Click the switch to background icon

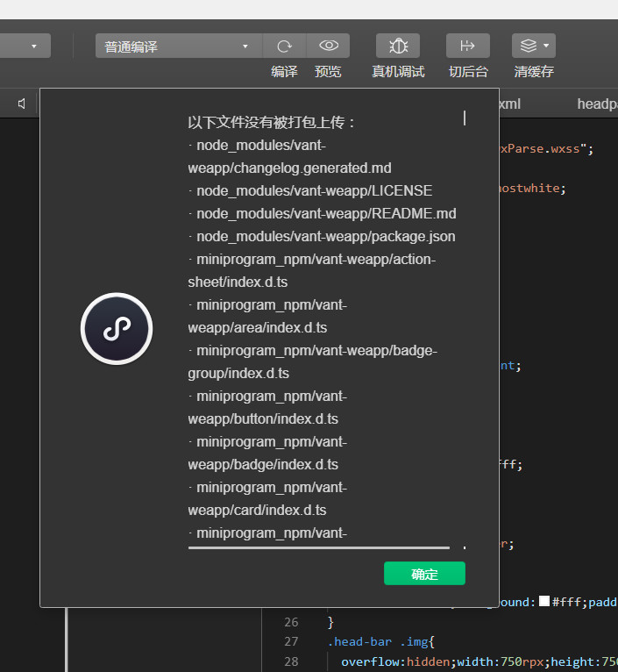(468, 46)
